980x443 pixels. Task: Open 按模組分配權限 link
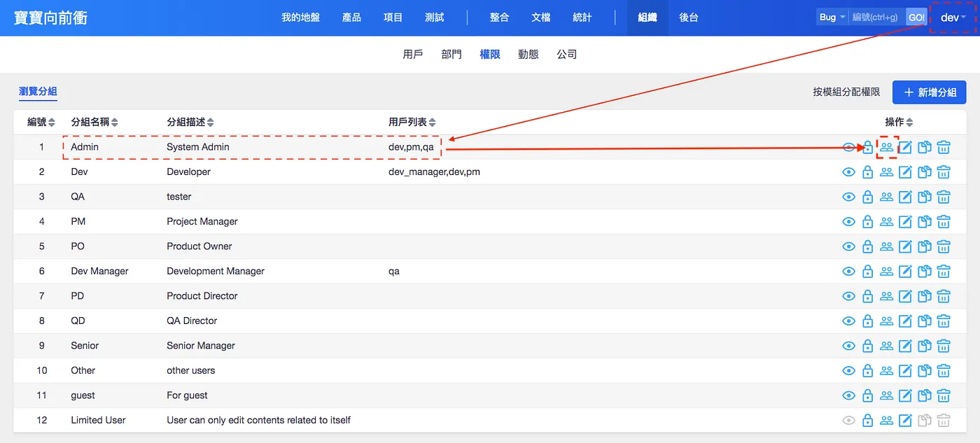click(x=846, y=92)
